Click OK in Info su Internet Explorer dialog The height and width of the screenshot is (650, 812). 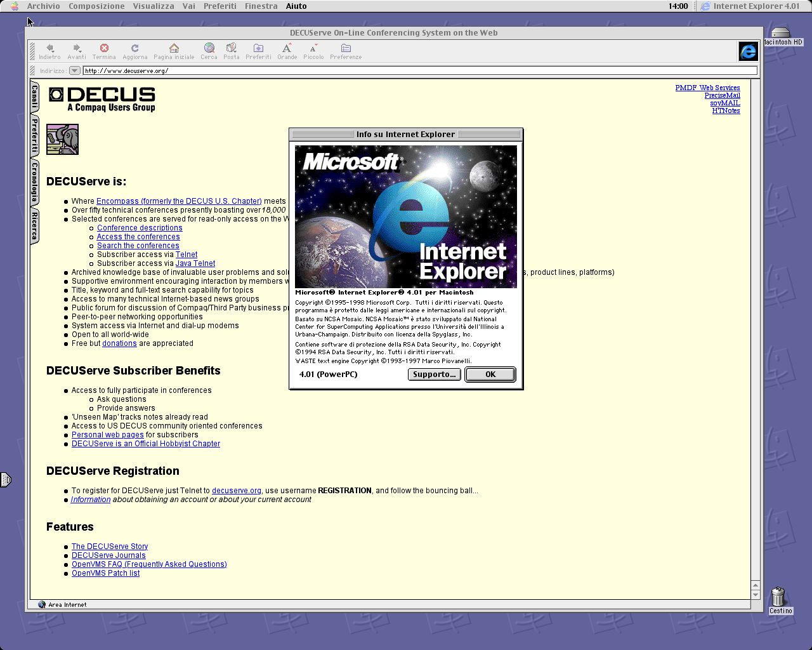tap(490, 375)
